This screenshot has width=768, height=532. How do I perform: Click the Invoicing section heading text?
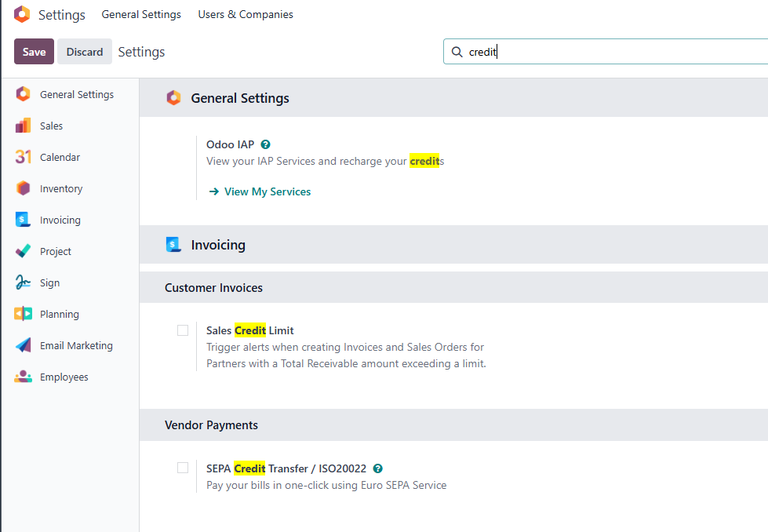click(x=218, y=245)
